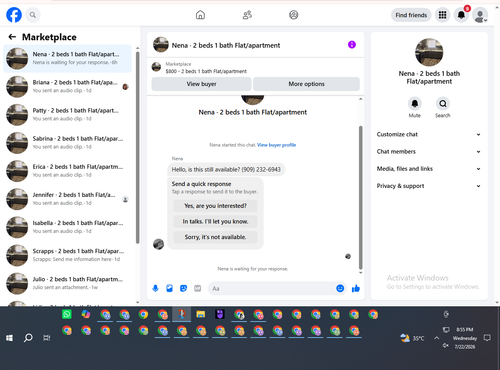Click the View buyer button
The width and height of the screenshot is (500, 370).
pos(201,84)
